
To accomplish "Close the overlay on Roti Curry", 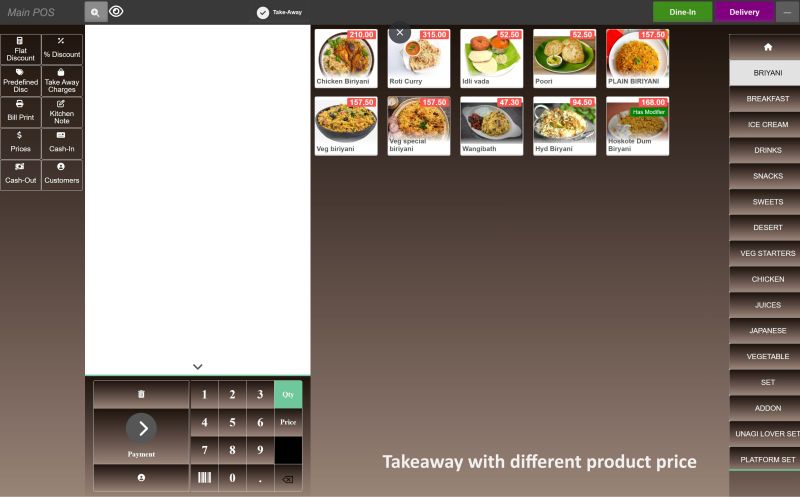I will click(x=400, y=33).
